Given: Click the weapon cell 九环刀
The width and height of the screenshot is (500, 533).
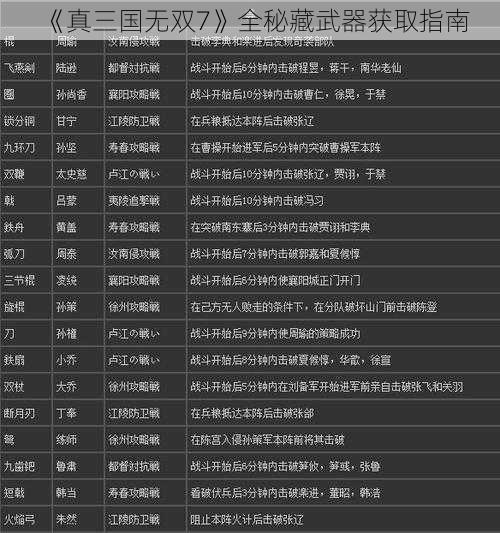Looking at the screenshot, I should coord(19,148).
